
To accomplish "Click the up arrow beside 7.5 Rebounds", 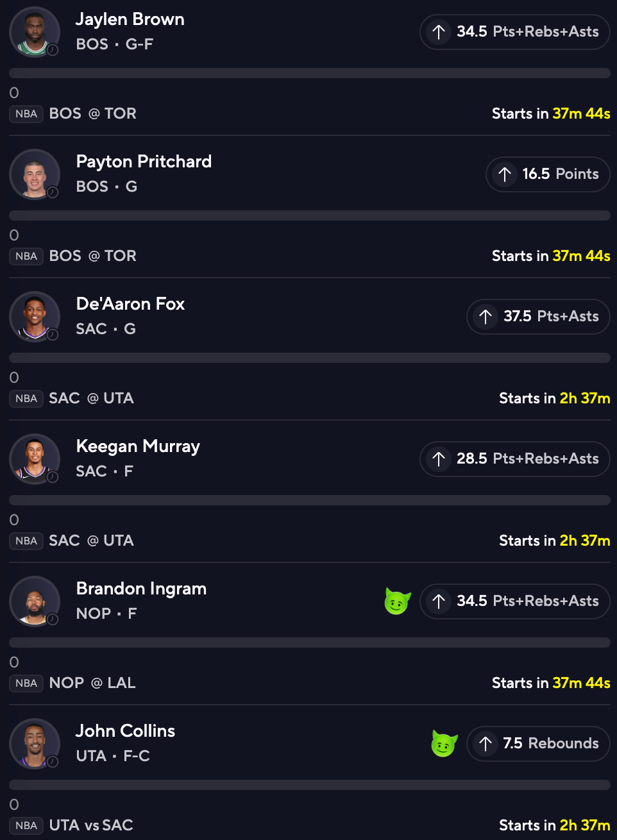I will 486,744.
